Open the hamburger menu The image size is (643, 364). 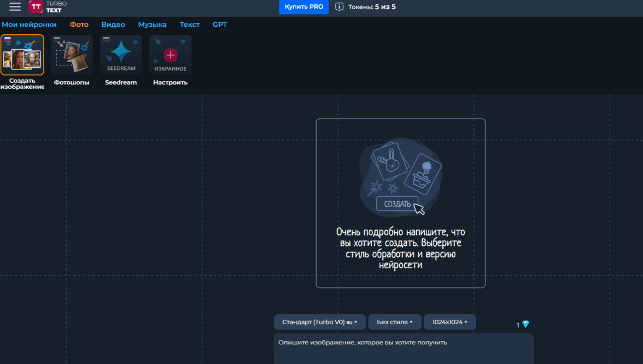pyautogui.click(x=15, y=7)
